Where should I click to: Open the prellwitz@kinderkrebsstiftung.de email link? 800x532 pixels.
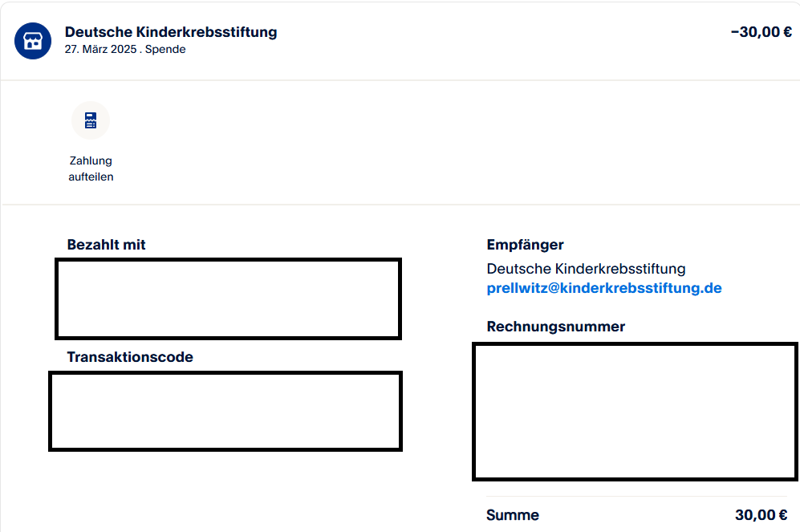[x=604, y=288]
